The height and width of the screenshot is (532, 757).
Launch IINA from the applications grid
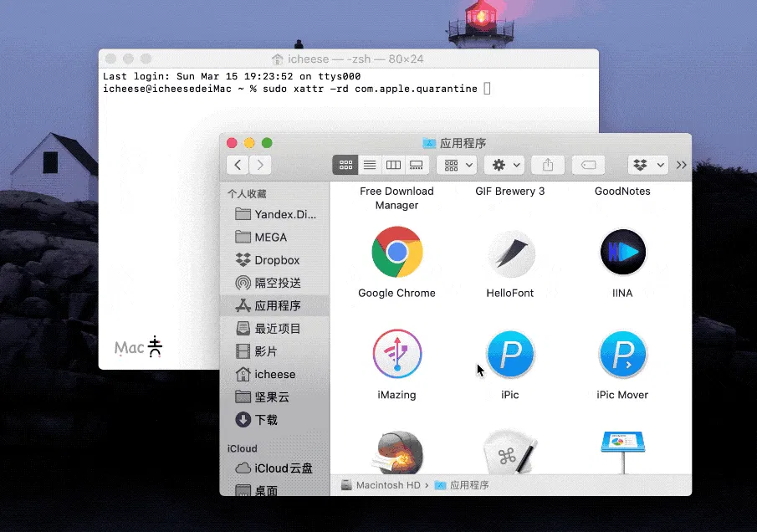pyautogui.click(x=622, y=253)
